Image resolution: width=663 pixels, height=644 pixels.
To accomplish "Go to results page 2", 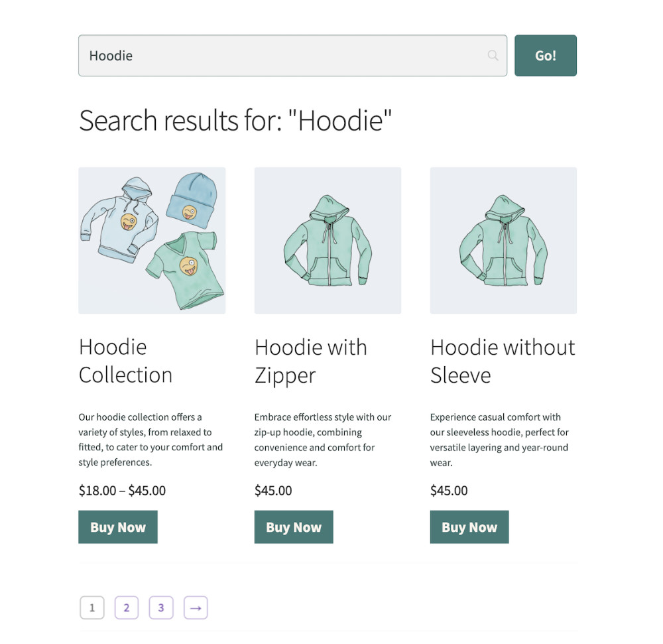I will coord(127,607).
